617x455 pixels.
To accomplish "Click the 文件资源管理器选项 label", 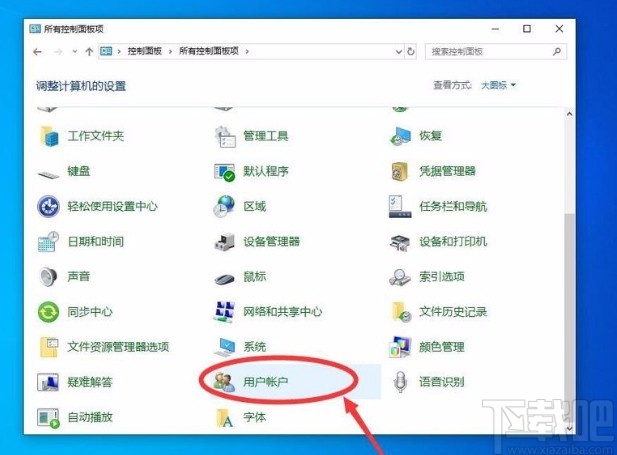I will pos(118,347).
